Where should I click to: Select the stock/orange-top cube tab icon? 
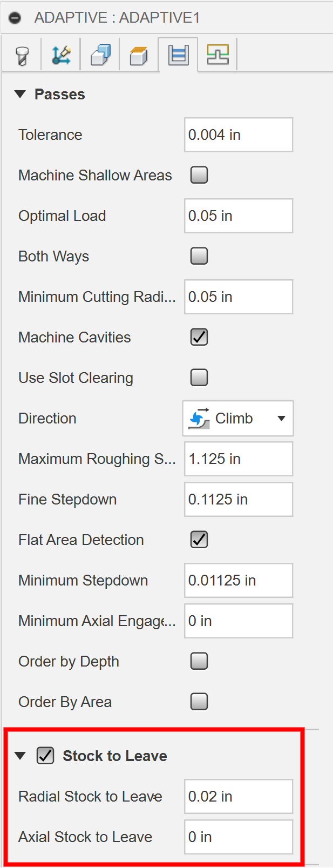click(139, 55)
